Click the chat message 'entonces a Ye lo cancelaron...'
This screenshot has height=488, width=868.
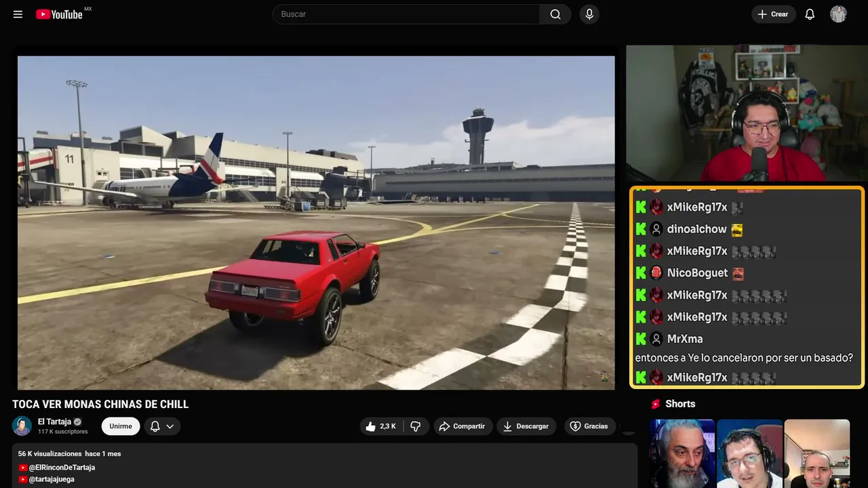pos(744,358)
